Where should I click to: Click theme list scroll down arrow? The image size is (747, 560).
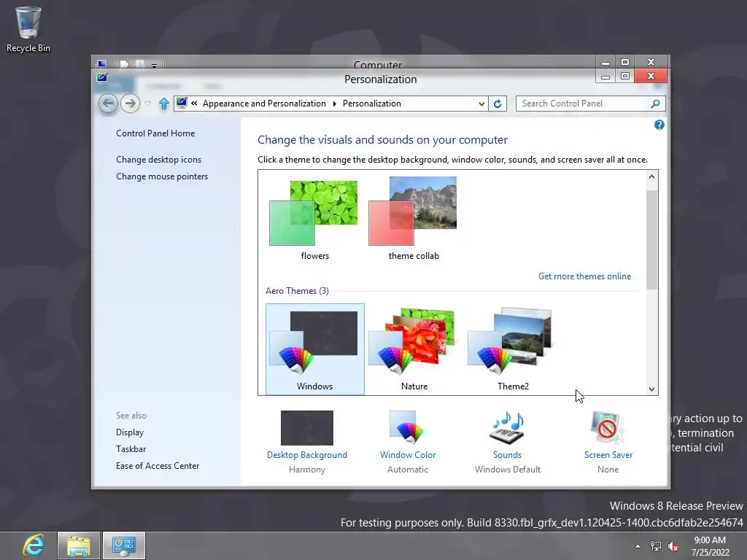pyautogui.click(x=651, y=389)
